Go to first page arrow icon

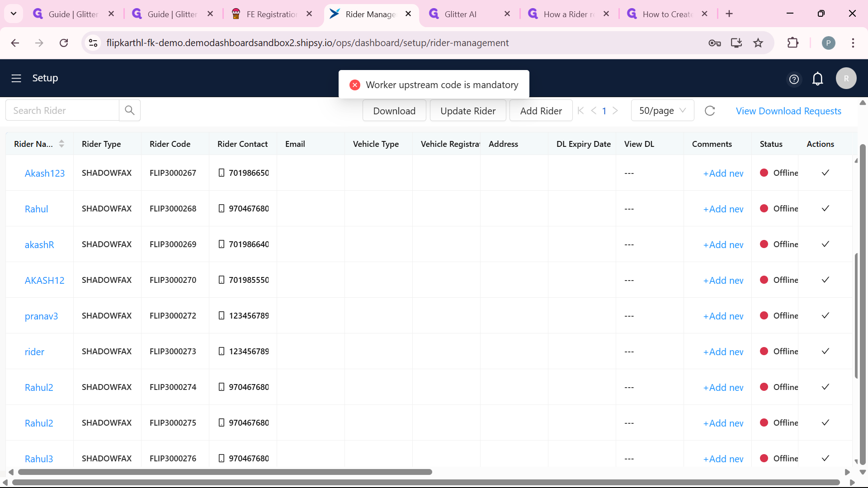(x=581, y=111)
